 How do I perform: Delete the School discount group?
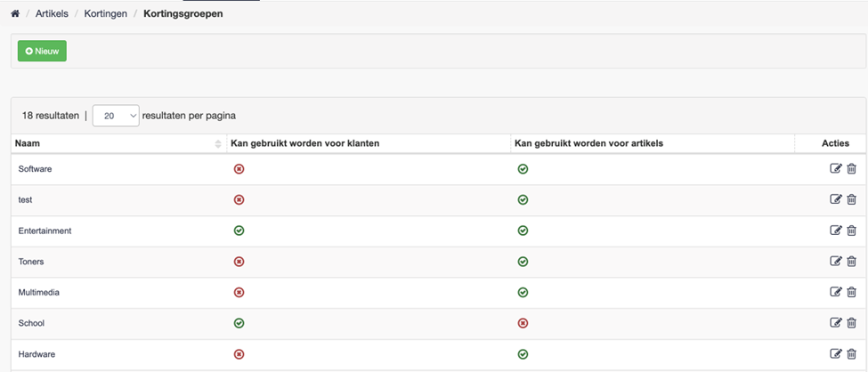tap(851, 323)
